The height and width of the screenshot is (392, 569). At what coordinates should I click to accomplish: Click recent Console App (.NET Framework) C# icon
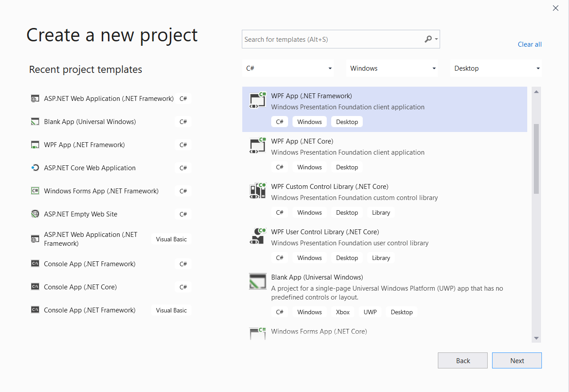coord(35,264)
